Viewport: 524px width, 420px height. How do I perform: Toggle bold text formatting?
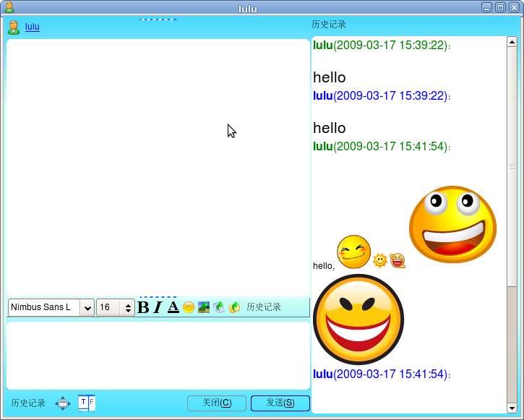point(143,307)
